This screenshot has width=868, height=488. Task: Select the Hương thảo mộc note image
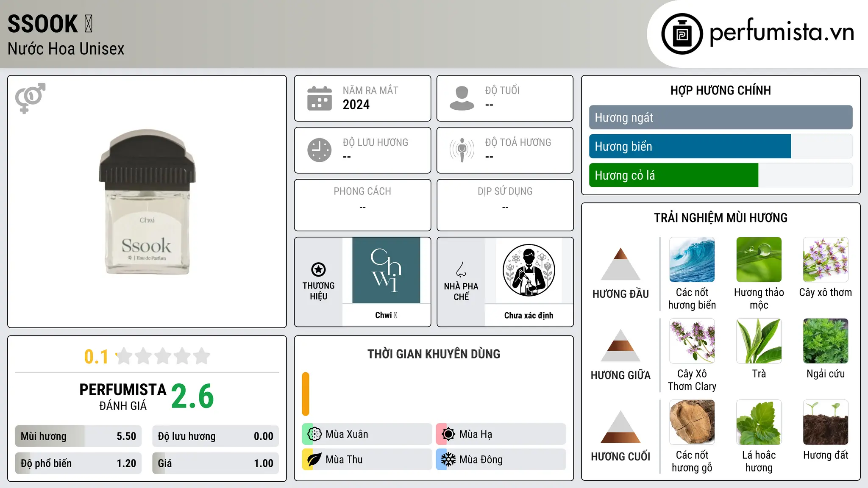coord(759,260)
